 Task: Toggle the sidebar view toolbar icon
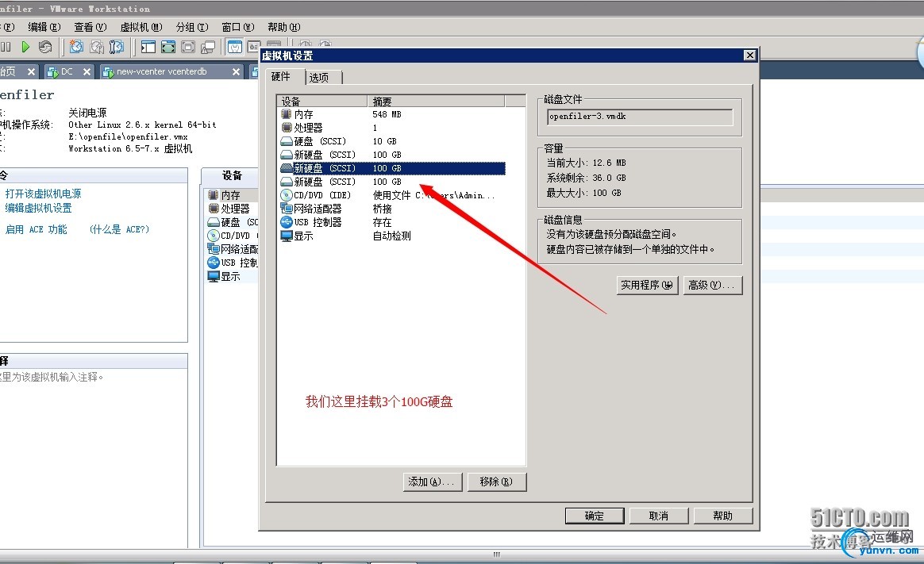pos(148,47)
